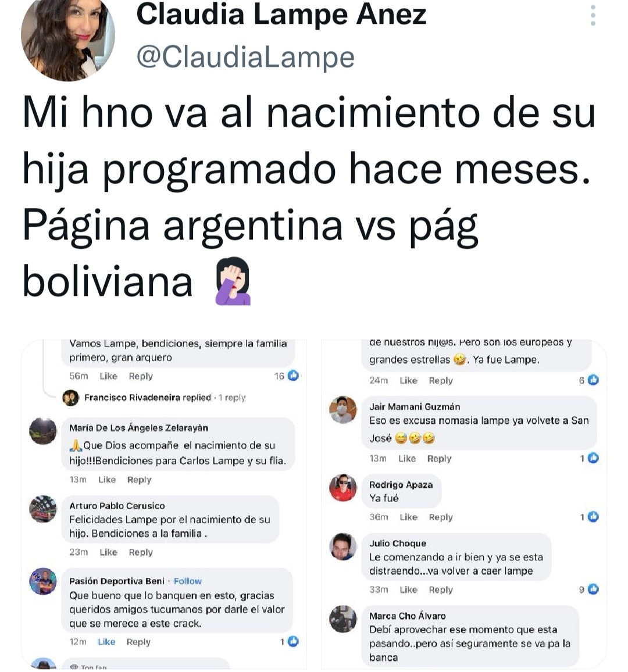Open Rodrigo Apaza's avatar

[x=342, y=488]
